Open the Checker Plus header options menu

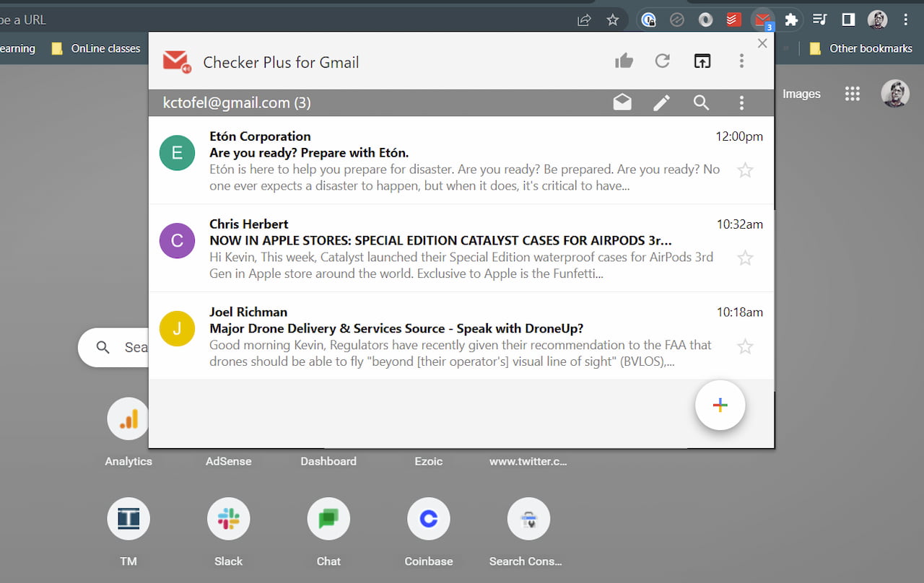741,61
